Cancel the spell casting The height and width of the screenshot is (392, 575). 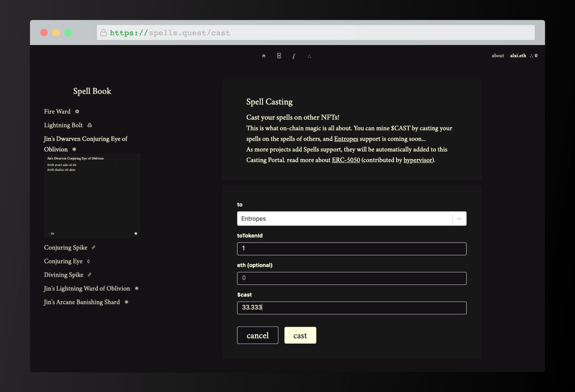pyautogui.click(x=257, y=335)
